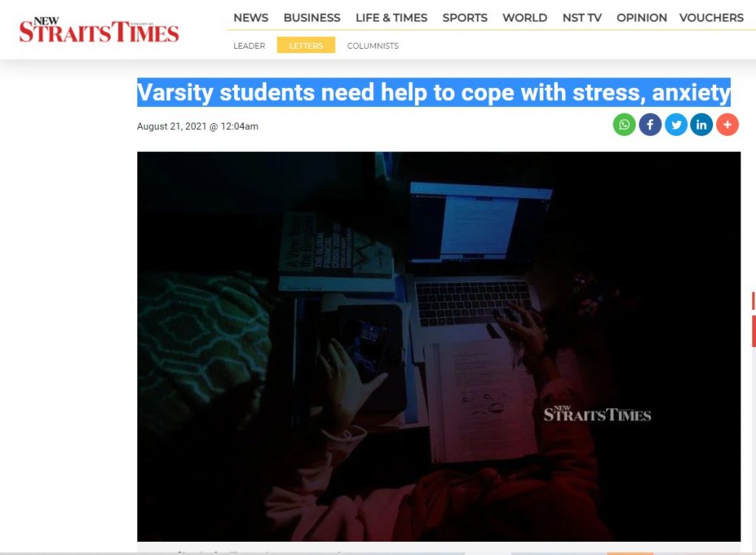Image resolution: width=756 pixels, height=555 pixels.
Task: Open the VOUCHERS page
Action: click(712, 18)
